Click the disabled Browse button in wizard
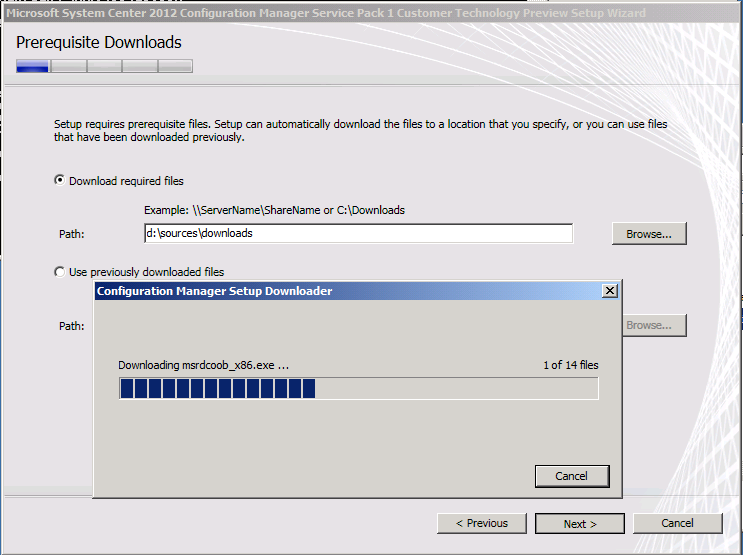 coord(654,325)
